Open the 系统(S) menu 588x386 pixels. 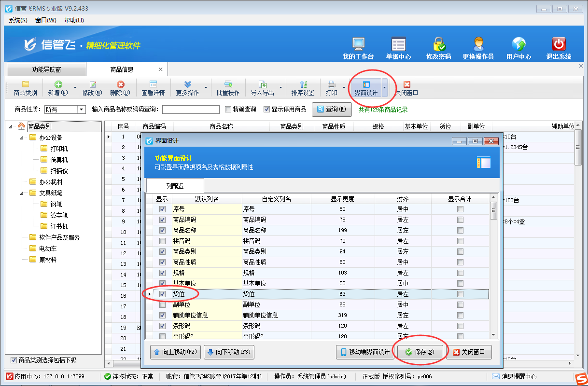(x=18, y=20)
